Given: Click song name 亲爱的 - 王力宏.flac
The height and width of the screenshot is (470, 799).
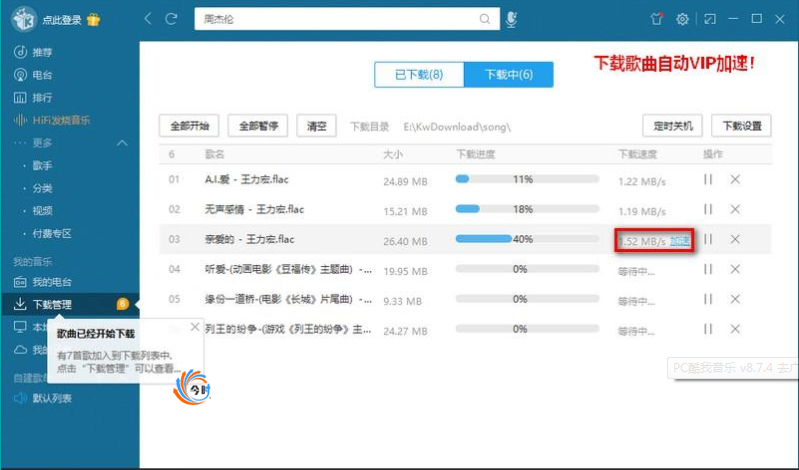Looking at the screenshot, I should (x=249, y=239).
